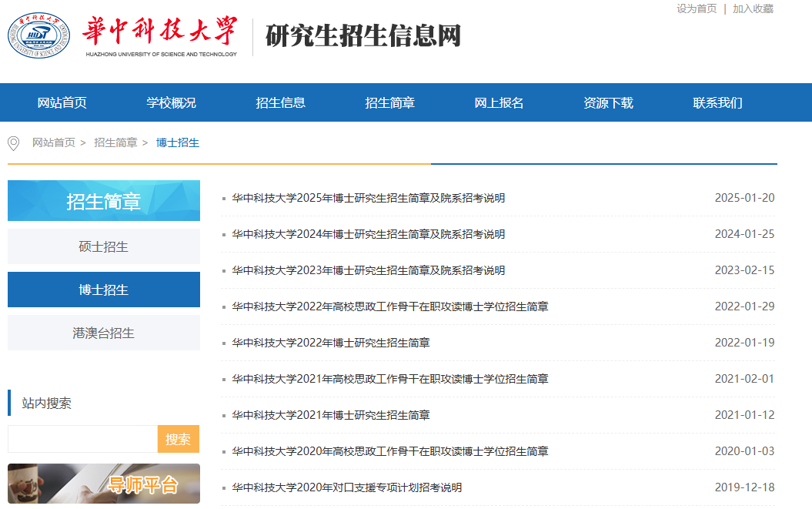The width and height of the screenshot is (812, 509).
Task: Open 联系我们 navigation item
Action: pyautogui.click(x=718, y=102)
